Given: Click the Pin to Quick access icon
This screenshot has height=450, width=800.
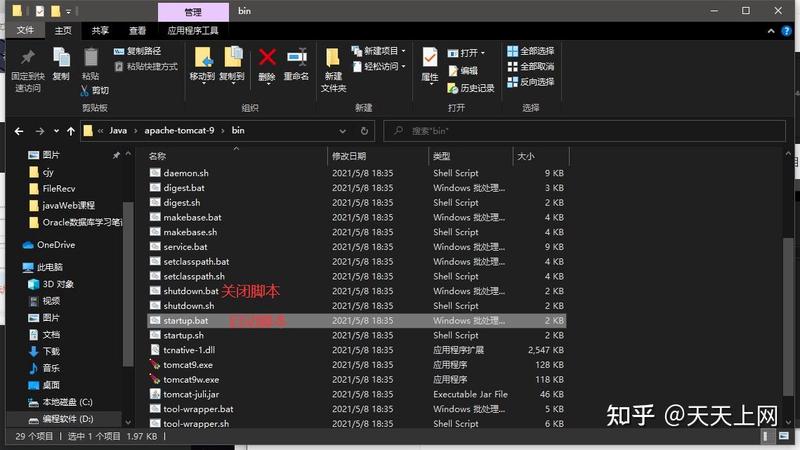Looking at the screenshot, I should 28,58.
